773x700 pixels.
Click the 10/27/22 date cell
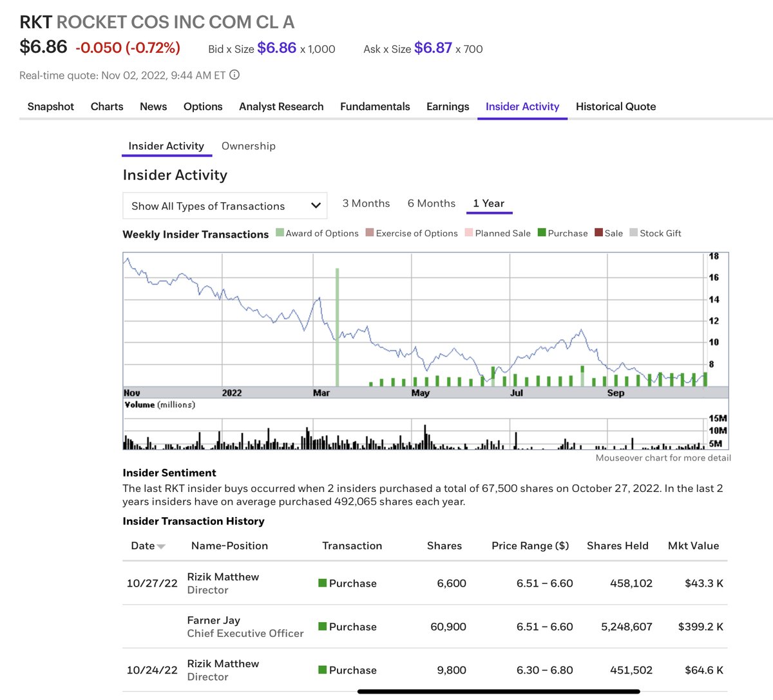152,583
